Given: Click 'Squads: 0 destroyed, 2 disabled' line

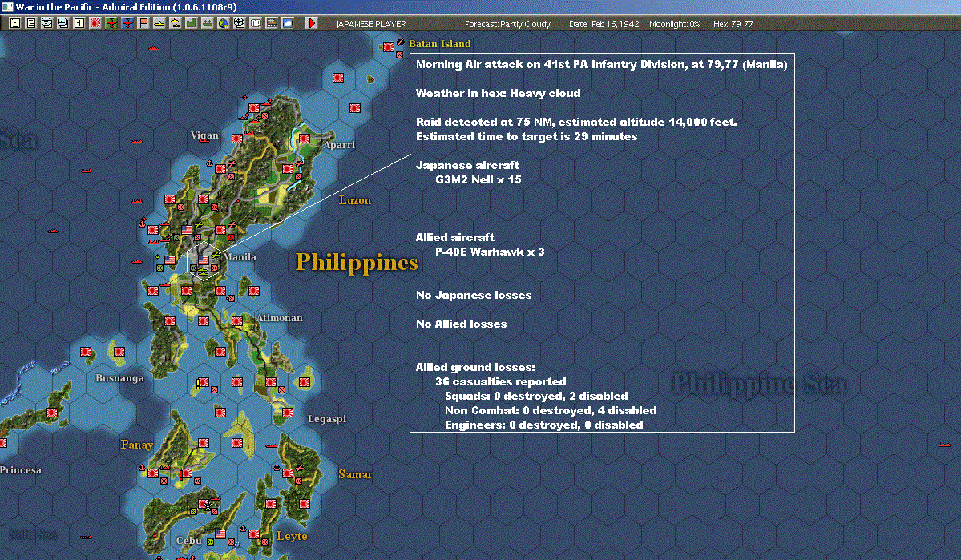Looking at the screenshot, I should (536, 396).
